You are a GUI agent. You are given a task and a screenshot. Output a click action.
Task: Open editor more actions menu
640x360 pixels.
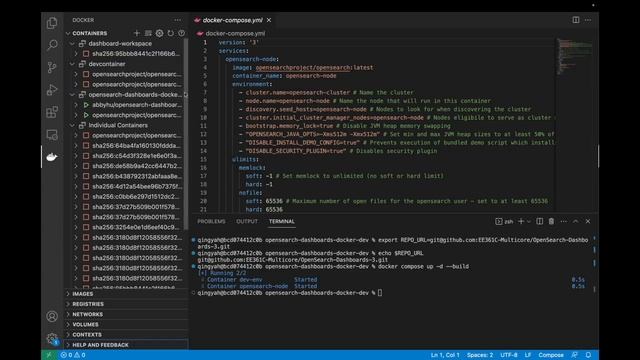pyautogui.click(x=588, y=20)
